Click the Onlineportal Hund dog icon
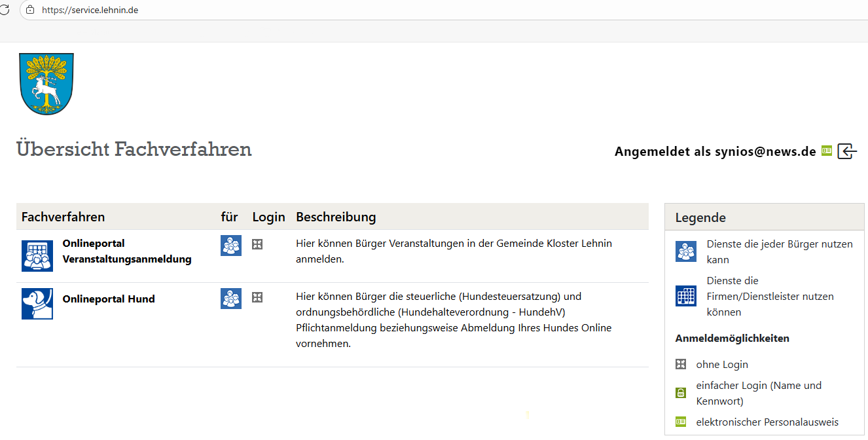Image resolution: width=868 pixels, height=440 pixels. (x=37, y=303)
